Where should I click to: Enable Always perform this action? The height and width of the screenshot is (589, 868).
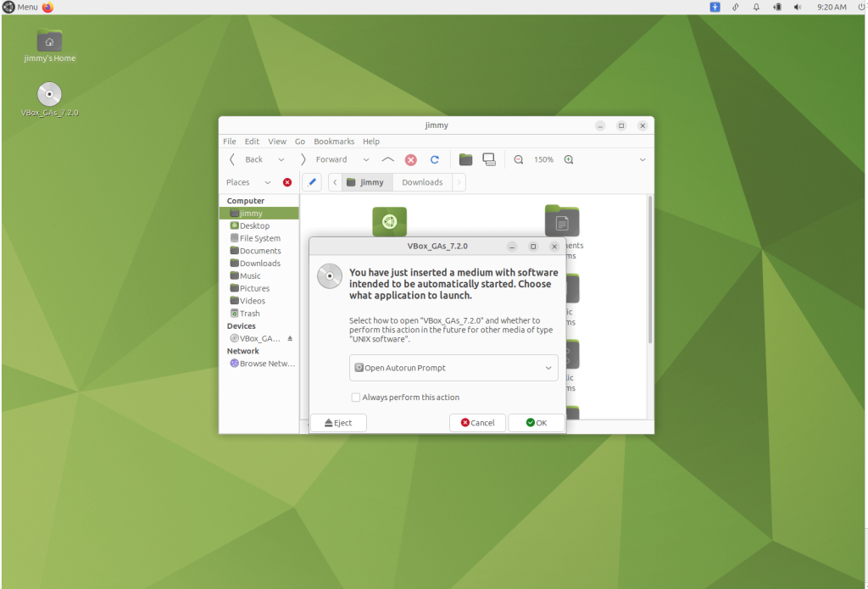coord(356,397)
